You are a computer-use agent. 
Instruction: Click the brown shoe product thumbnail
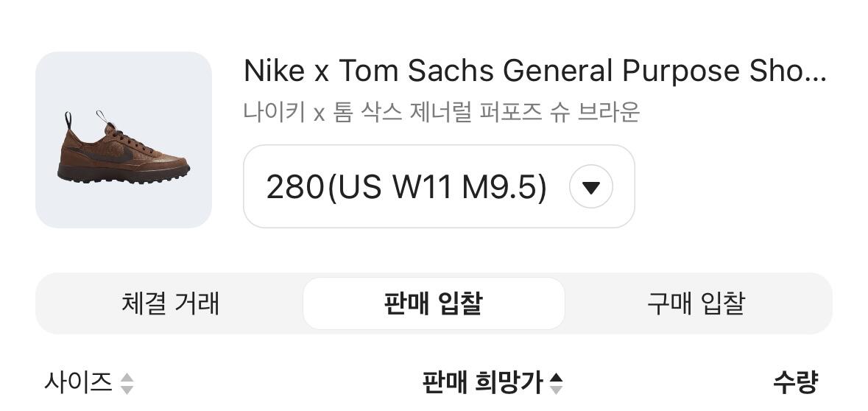(x=124, y=140)
